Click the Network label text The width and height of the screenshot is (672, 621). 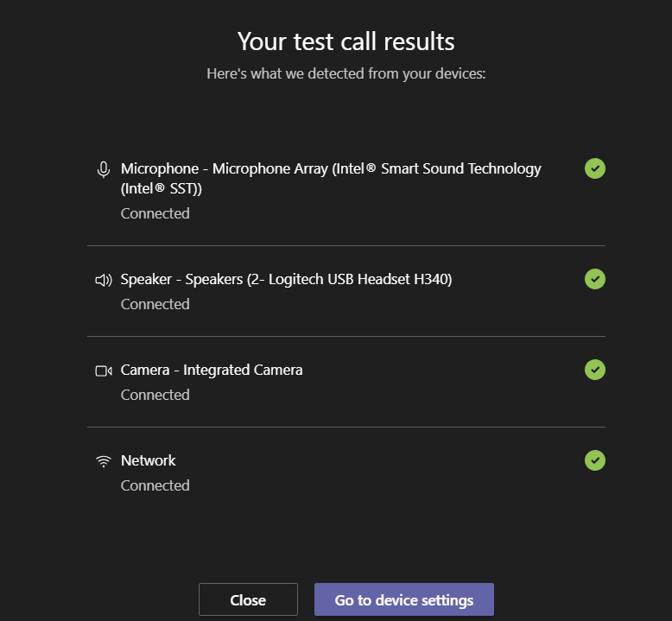click(x=149, y=460)
